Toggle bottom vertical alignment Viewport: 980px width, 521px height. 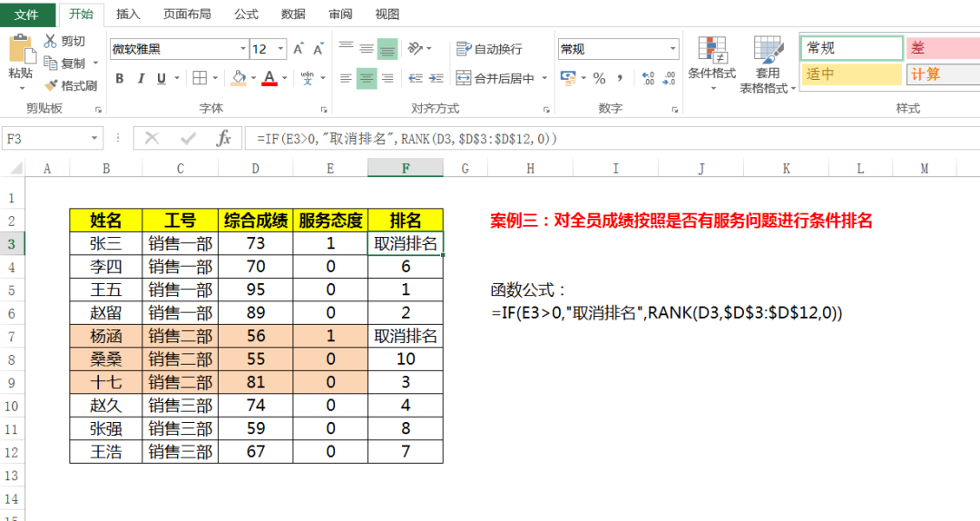click(387, 48)
